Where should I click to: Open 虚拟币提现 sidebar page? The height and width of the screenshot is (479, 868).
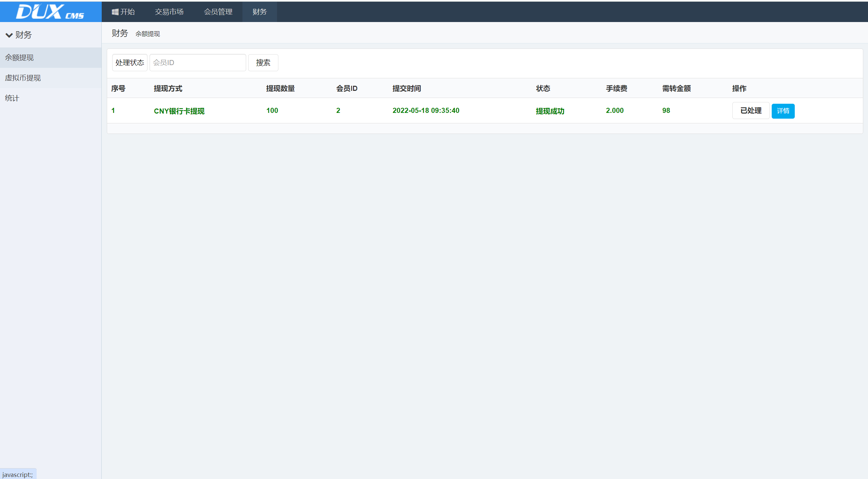tap(23, 78)
